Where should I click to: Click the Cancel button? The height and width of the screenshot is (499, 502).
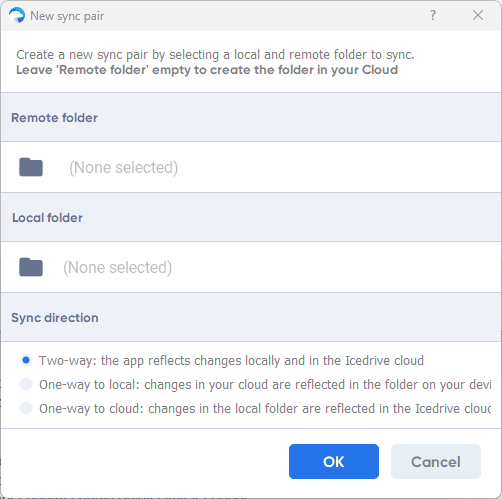tap(436, 461)
